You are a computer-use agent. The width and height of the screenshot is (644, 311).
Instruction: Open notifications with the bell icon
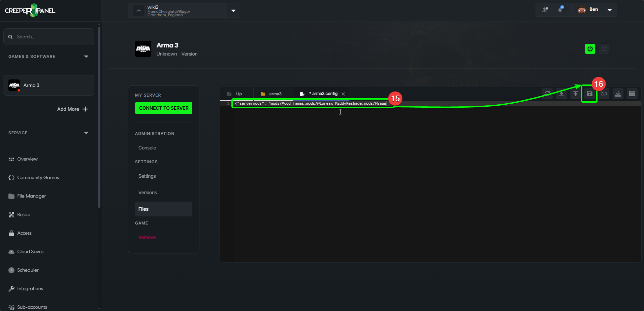[x=560, y=10]
